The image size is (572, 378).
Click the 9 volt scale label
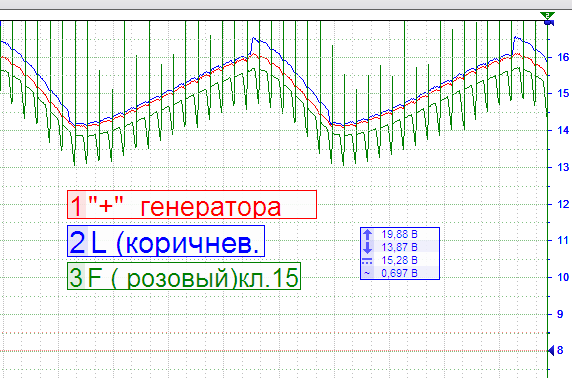pos(560,314)
